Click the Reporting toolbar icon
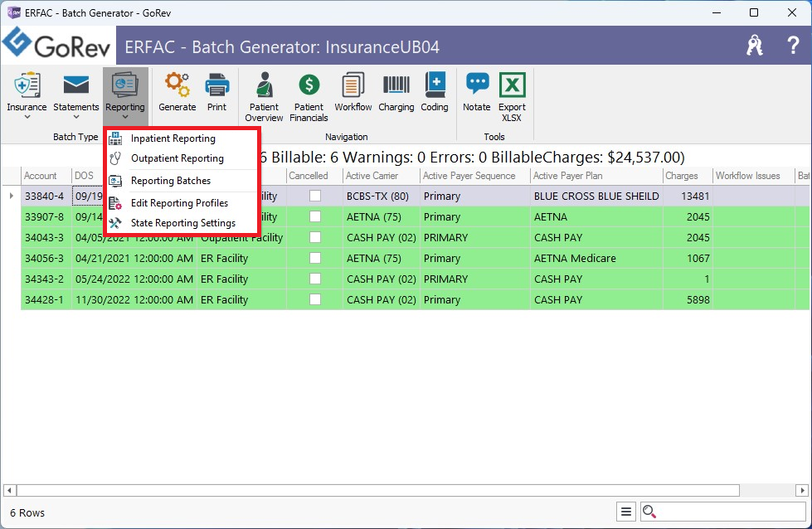 (x=124, y=85)
